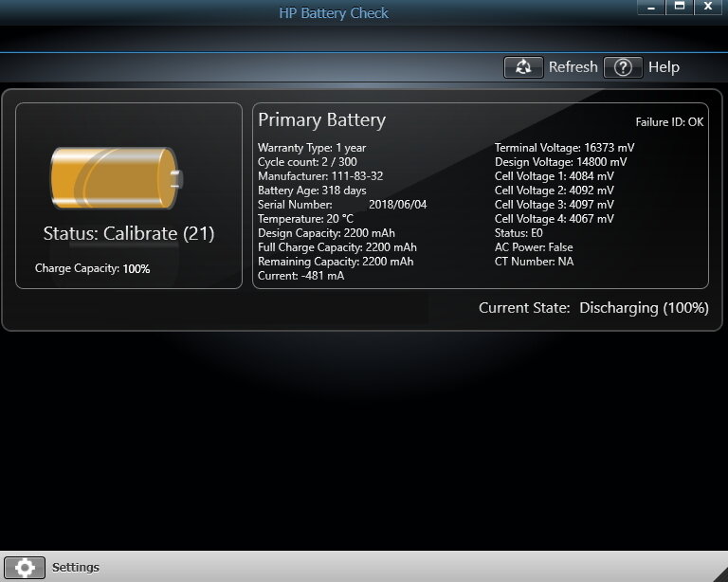Select the HP Battery Check title text
Screen dimensions: 728x582
click(x=334, y=13)
